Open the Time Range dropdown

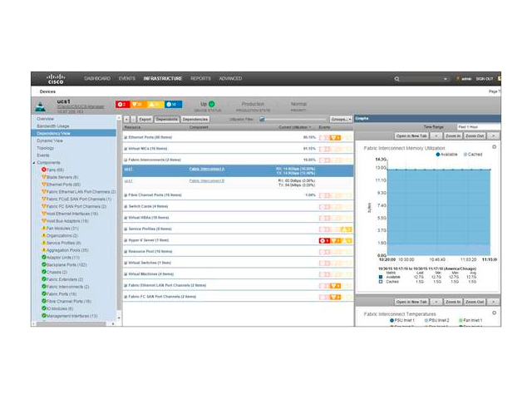(478, 126)
